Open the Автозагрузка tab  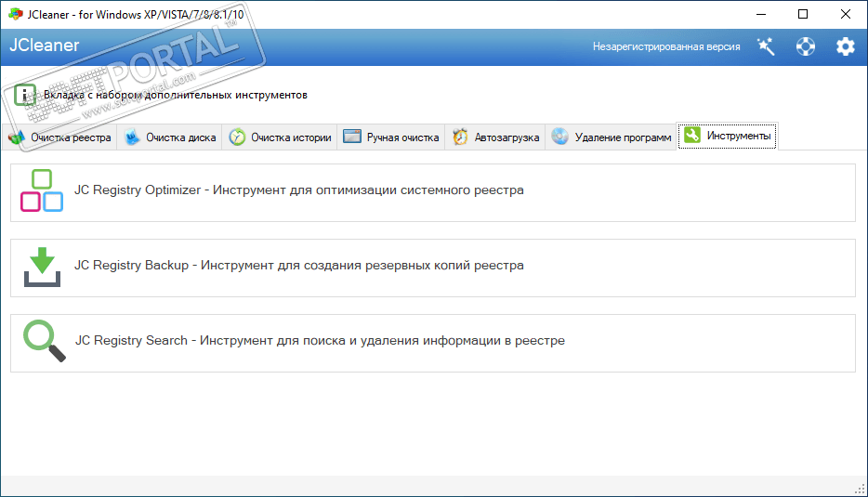pyautogui.click(x=495, y=137)
